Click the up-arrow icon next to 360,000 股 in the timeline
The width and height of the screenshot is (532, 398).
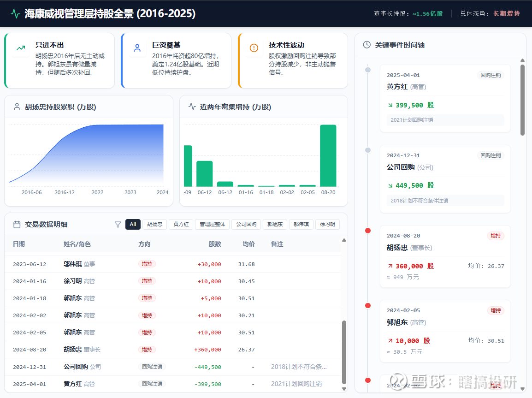pyautogui.click(x=390, y=266)
